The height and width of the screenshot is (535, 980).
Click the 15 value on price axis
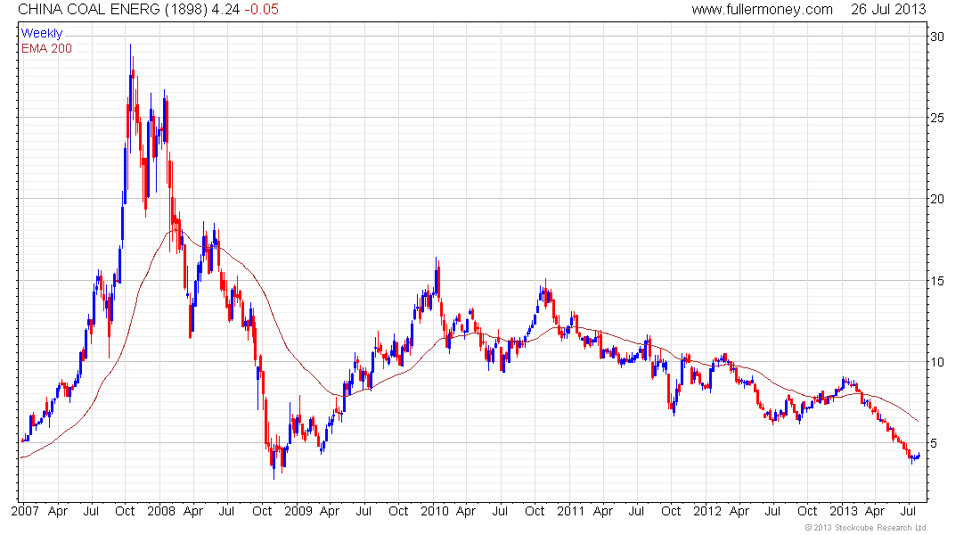pyautogui.click(x=937, y=280)
